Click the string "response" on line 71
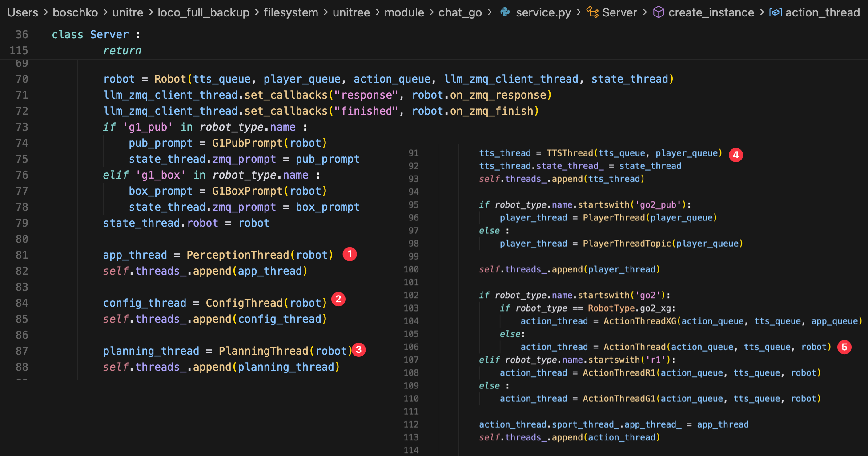868x456 pixels. point(366,95)
